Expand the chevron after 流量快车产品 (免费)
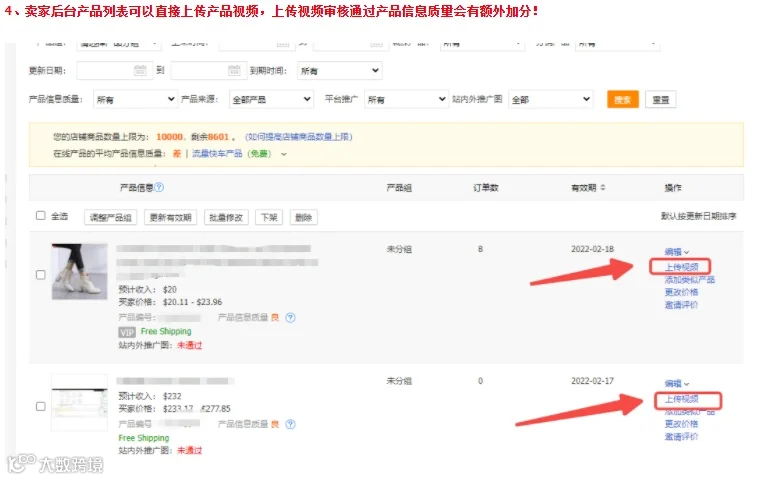781x480 pixels. (x=283, y=154)
